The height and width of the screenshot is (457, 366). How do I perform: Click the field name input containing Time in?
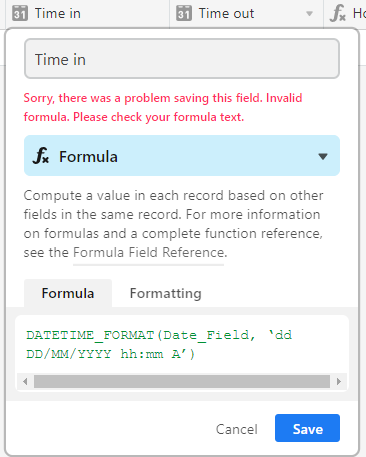click(x=182, y=59)
